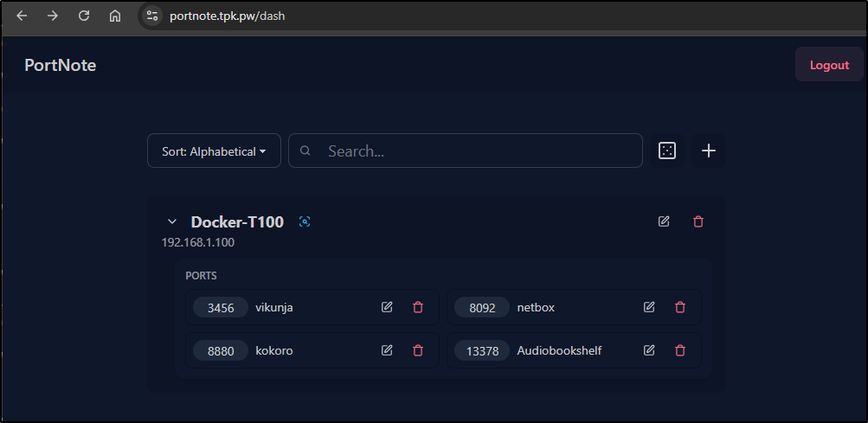Screen dimensions: 868x423
Task: Go back with browser back arrow
Action: point(22,16)
